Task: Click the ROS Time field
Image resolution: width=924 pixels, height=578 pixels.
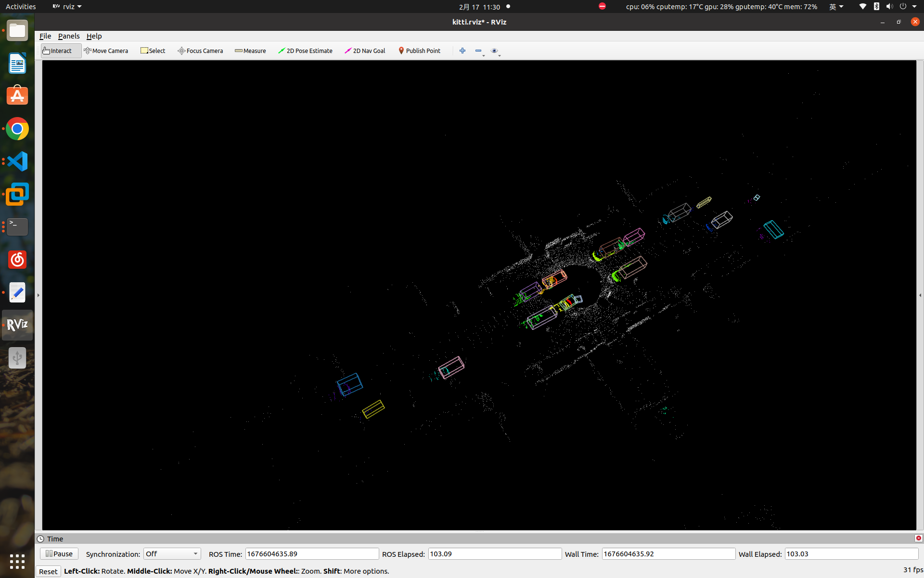Action: (312, 554)
